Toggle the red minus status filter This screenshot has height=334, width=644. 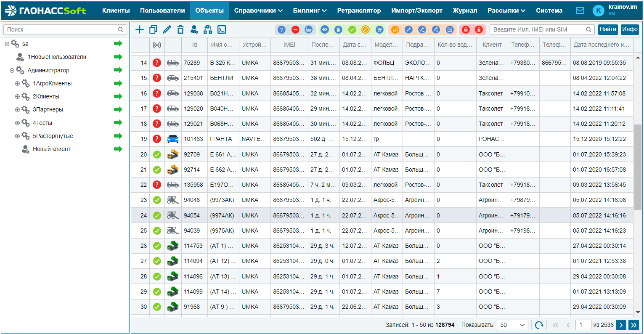[295, 29]
